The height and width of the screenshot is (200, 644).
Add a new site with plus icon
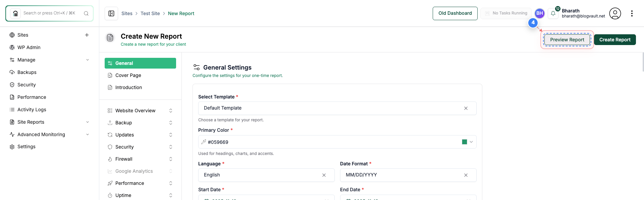(87, 35)
